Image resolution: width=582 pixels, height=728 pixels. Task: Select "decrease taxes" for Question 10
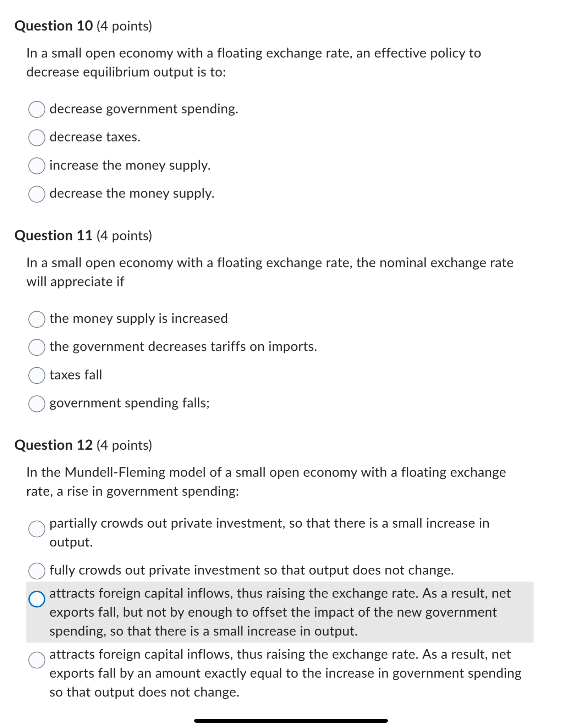(x=37, y=138)
